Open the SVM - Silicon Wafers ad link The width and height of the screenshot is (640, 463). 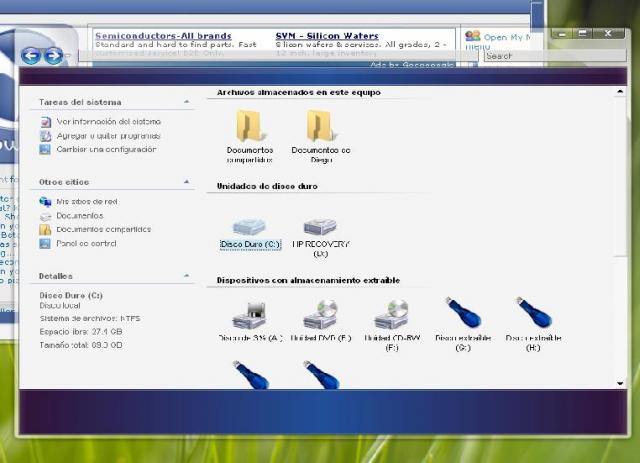[327, 36]
